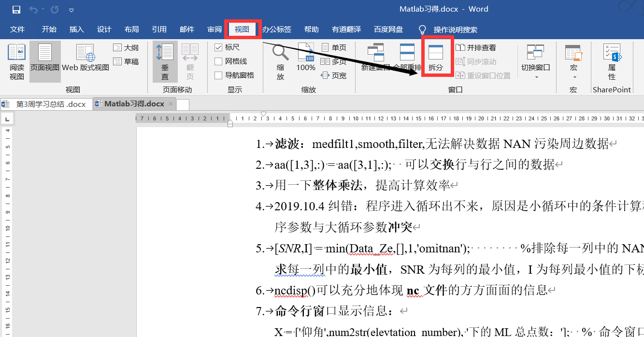Open the 有道翻译 ribbon tab
The width and height of the screenshot is (644, 337).
click(346, 29)
